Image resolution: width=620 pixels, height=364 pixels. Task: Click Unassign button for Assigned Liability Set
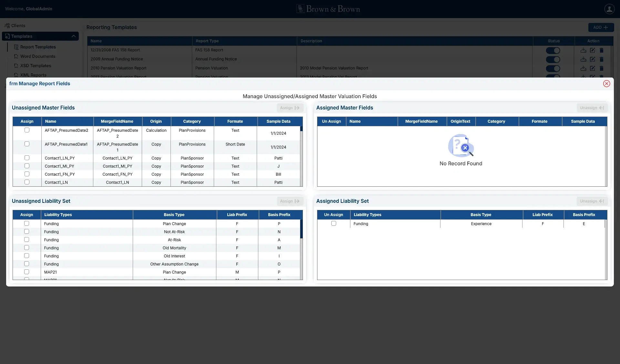(592, 201)
